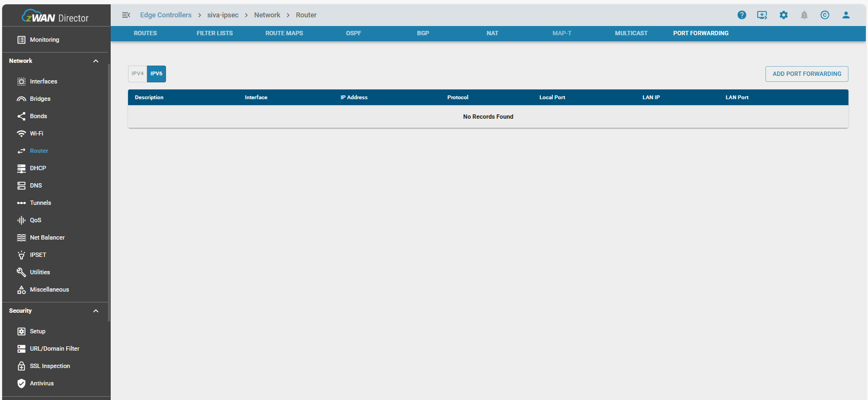The height and width of the screenshot is (400, 868).
Task: Collapse sidebar using hamburger menu icon
Action: click(x=126, y=15)
